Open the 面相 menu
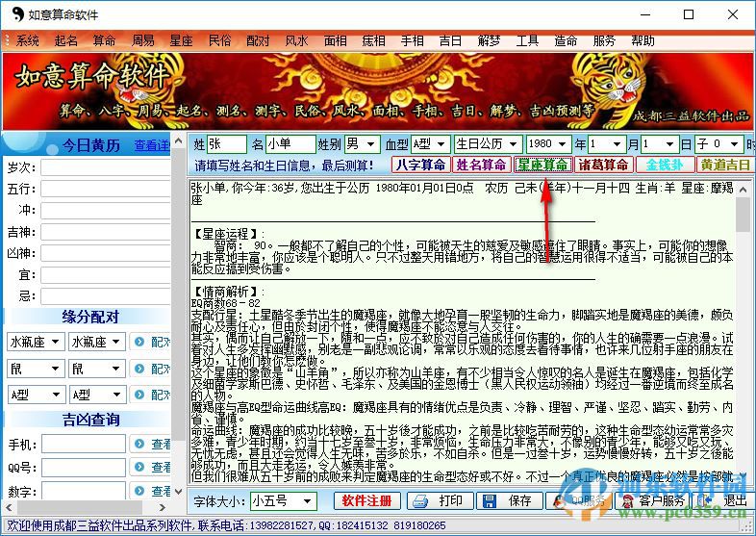Screen dimensions: 756x536 coord(335,41)
